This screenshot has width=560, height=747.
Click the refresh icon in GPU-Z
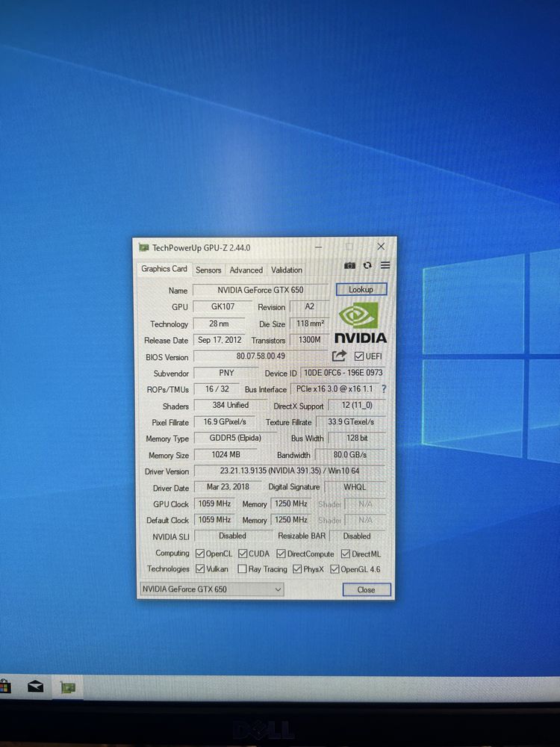tap(367, 265)
